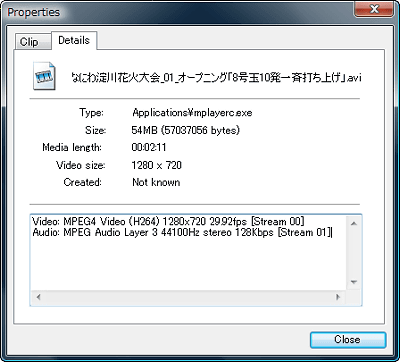
Task: Click the scroll up arrow in stream info box
Action: coord(354,224)
